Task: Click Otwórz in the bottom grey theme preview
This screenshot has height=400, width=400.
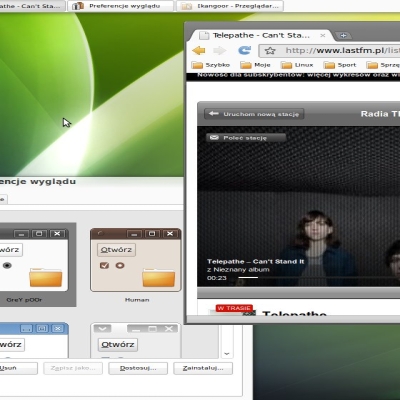Action: coord(118,344)
